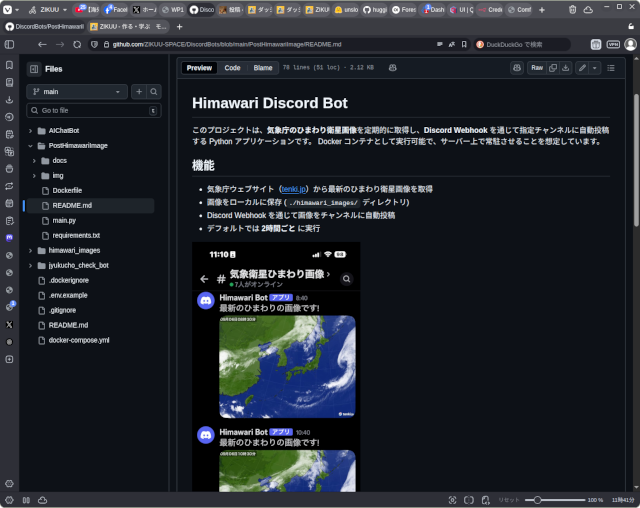The width and height of the screenshot is (640, 508).
Task: Open Dockerfile in file tree
Action: (x=67, y=191)
